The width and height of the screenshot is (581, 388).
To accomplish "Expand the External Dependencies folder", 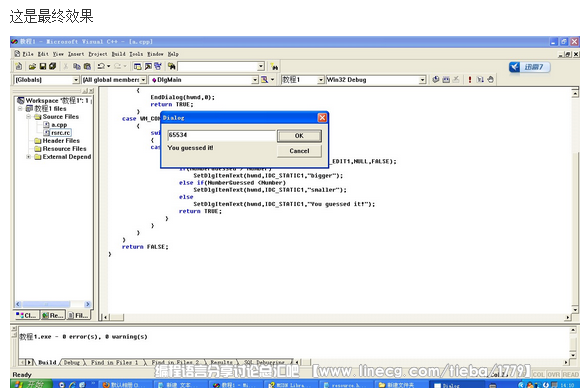I will tap(28, 157).
